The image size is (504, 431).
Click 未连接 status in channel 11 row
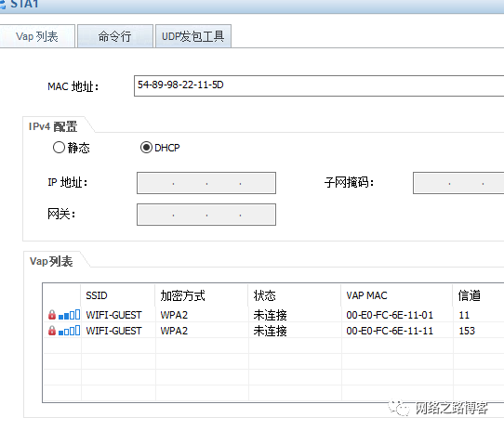pyautogui.click(x=270, y=315)
